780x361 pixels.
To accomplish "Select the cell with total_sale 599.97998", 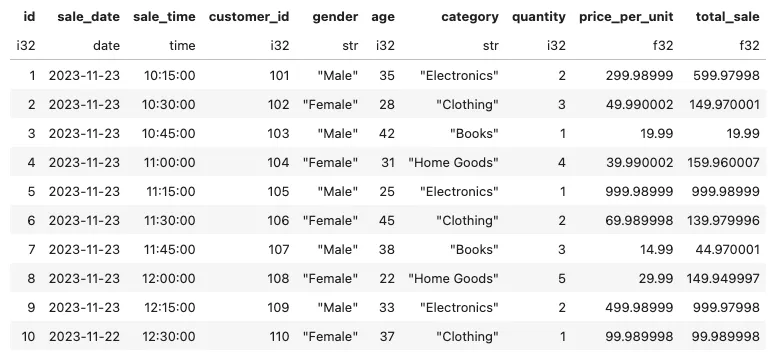I will (x=726, y=76).
